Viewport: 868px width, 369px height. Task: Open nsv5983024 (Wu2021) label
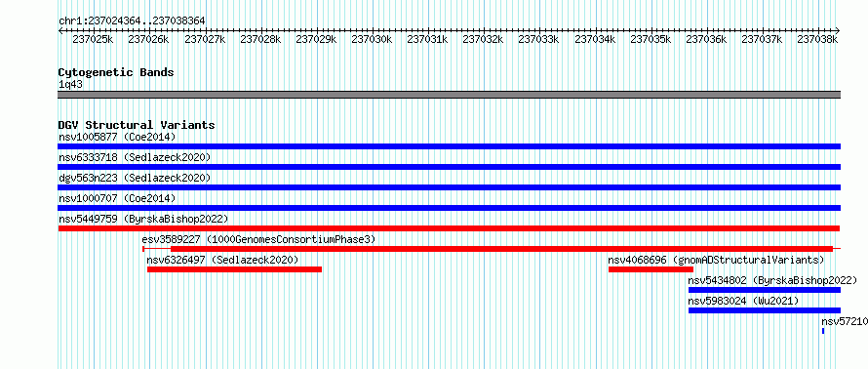point(743,301)
